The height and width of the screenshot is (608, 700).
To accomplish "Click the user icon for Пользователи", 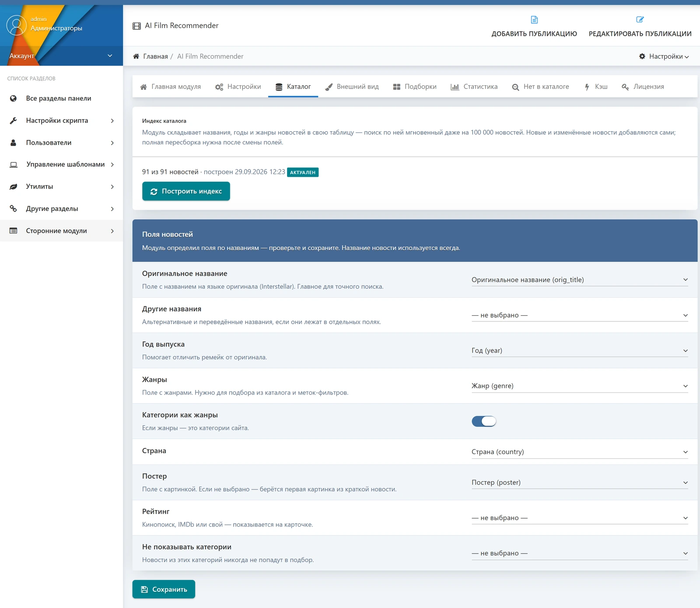I will tap(14, 143).
